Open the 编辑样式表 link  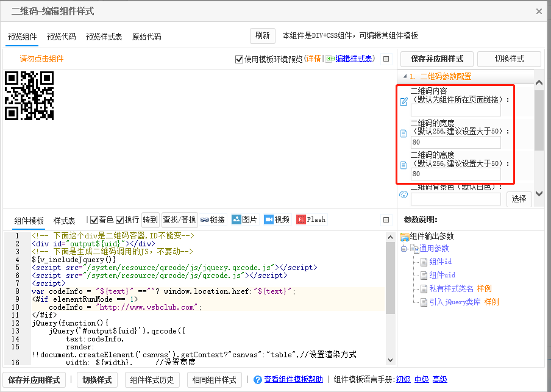point(354,59)
